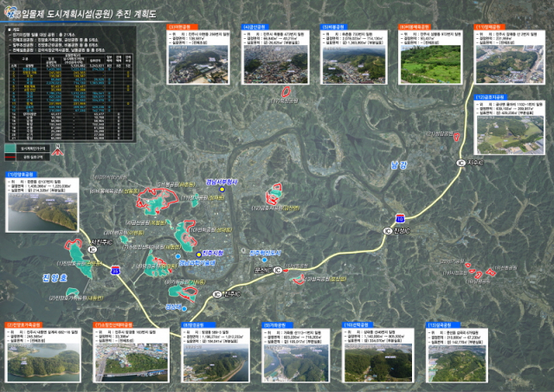The height and width of the screenshot is (392, 554).
Task: Click the yellow dot for 경남서부청사
Action: [x=222, y=190]
